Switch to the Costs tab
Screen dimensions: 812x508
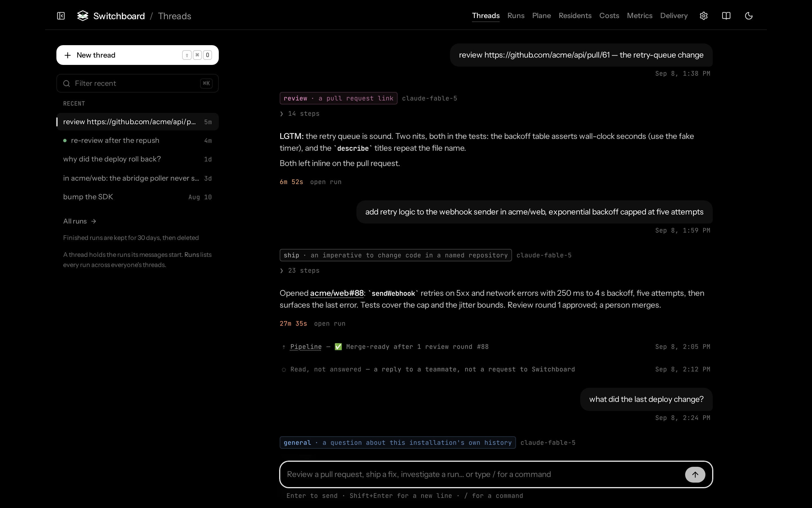tap(609, 16)
